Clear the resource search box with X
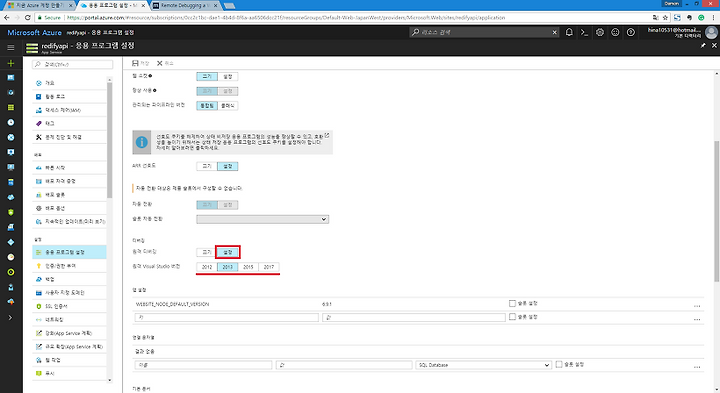 (x=554, y=32)
